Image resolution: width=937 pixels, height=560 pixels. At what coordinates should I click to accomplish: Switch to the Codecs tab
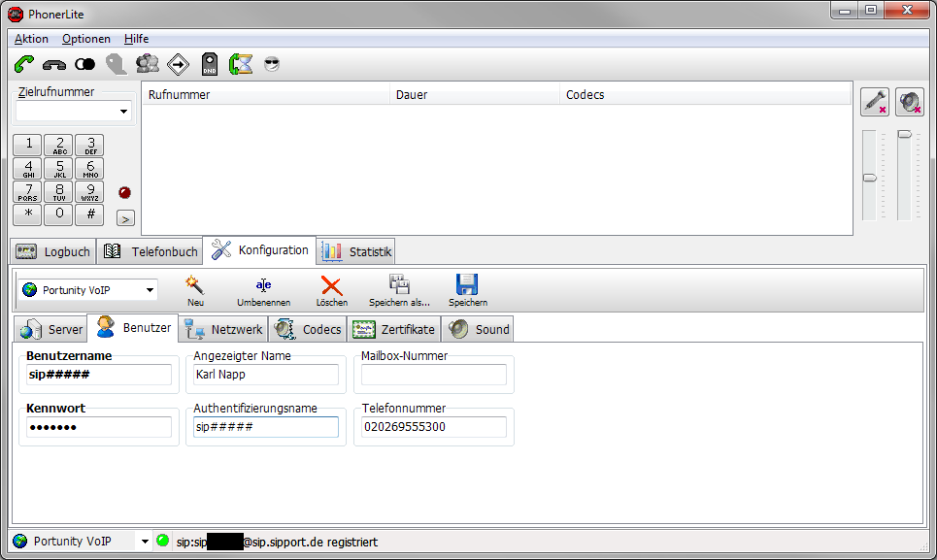tap(309, 329)
